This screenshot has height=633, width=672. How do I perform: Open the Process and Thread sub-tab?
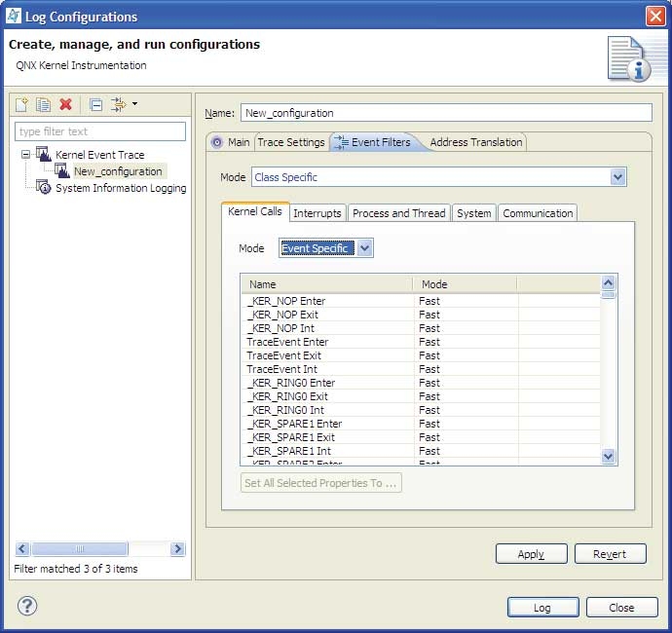[398, 213]
